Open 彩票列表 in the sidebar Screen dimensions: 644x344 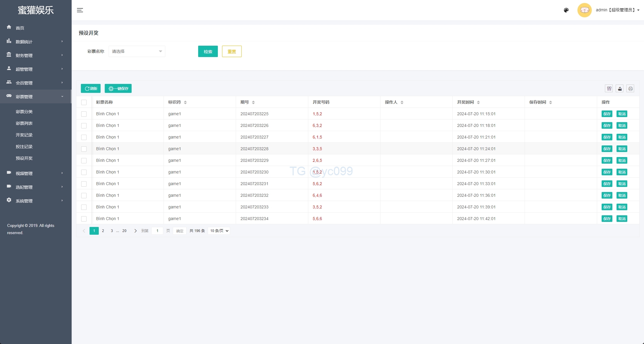click(x=24, y=123)
